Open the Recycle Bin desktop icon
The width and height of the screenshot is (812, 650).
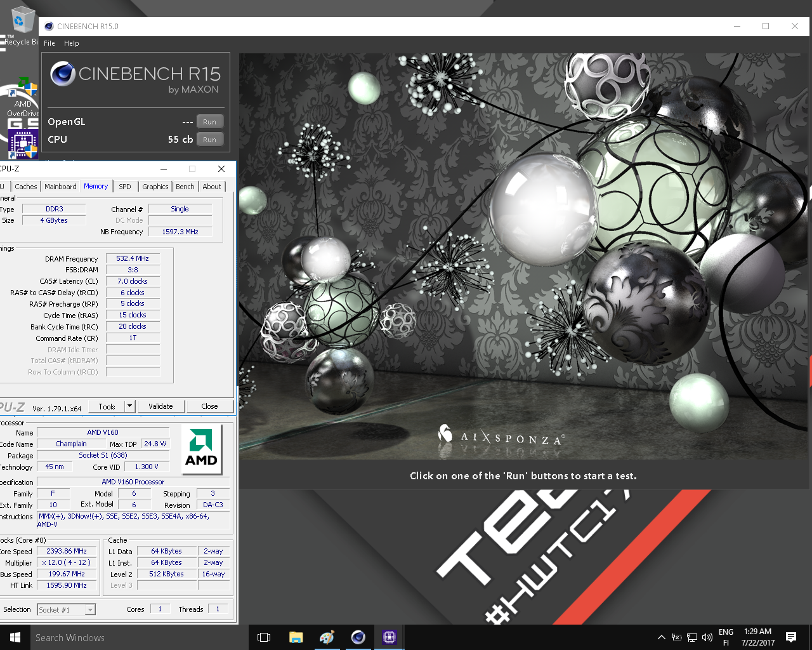[x=22, y=27]
